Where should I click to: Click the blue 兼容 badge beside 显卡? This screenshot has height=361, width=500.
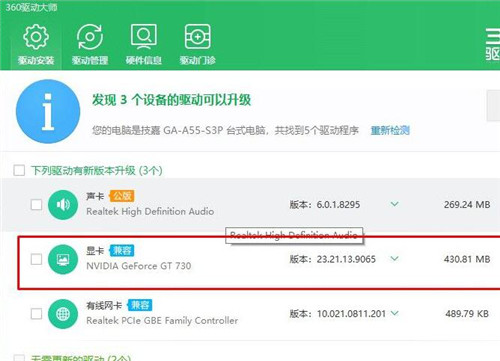tap(122, 251)
